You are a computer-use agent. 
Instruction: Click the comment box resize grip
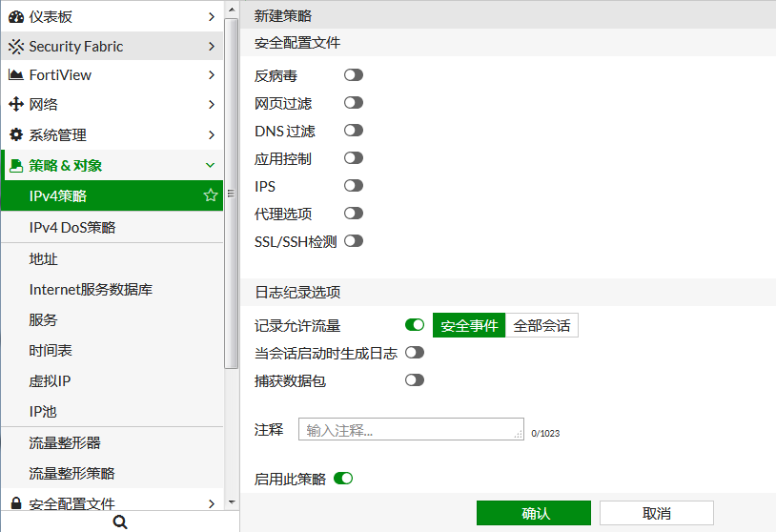point(519,435)
